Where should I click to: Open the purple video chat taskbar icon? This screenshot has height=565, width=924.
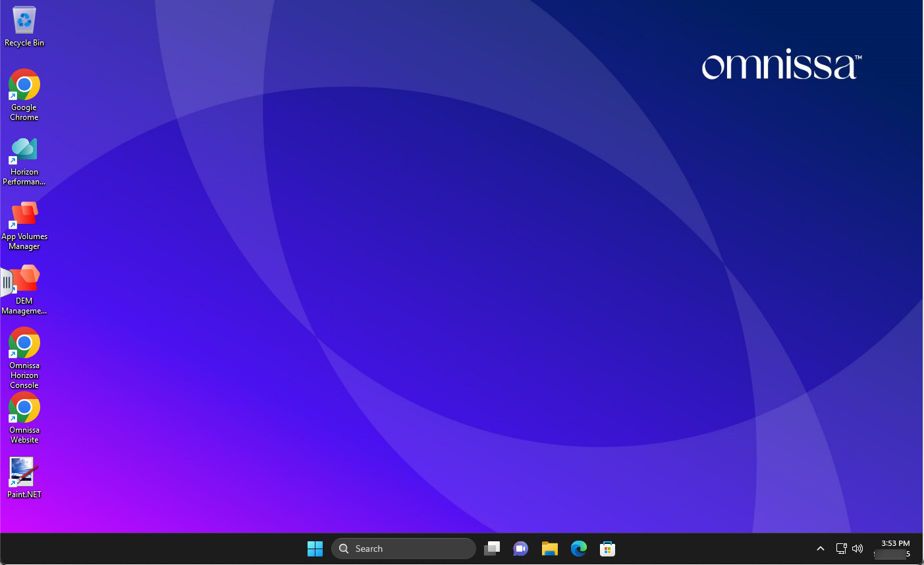[521, 549]
